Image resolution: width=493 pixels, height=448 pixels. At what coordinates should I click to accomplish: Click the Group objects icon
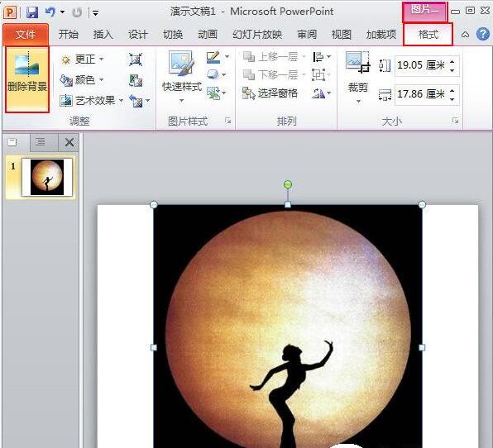318,74
